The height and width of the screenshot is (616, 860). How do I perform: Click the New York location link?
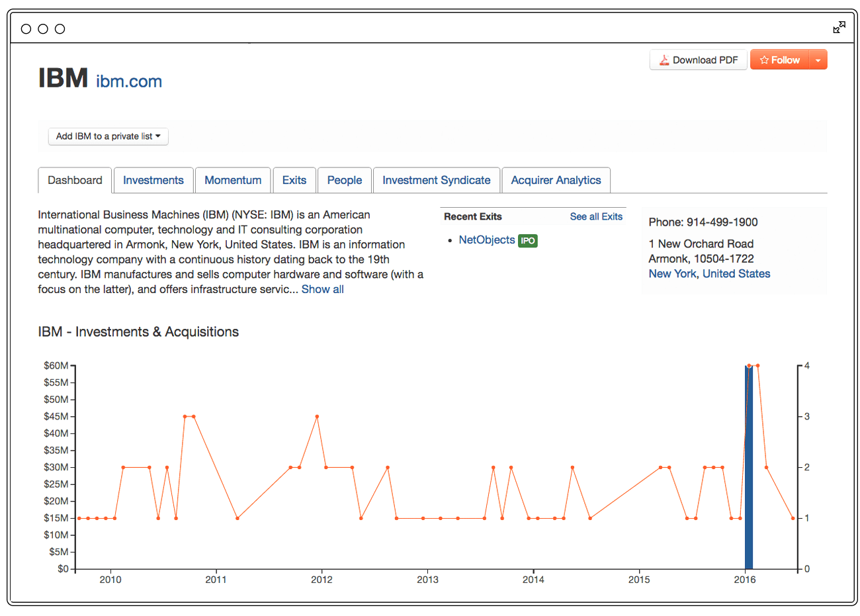tap(672, 274)
